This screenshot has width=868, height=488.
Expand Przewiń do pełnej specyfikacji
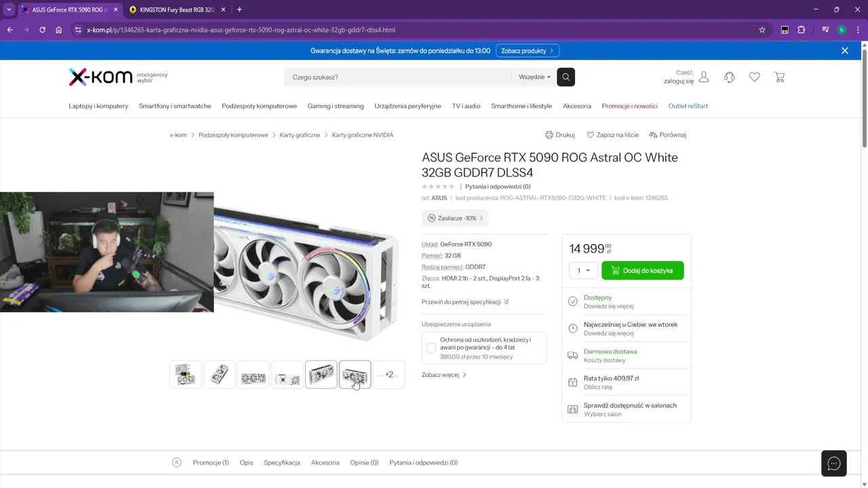[x=465, y=302]
